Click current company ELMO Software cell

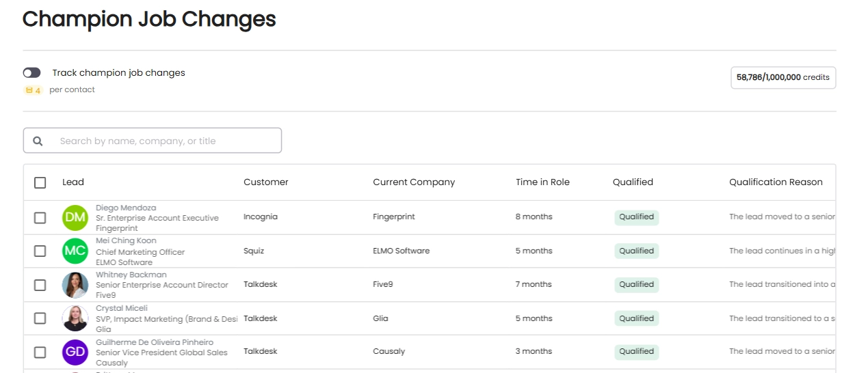(402, 251)
